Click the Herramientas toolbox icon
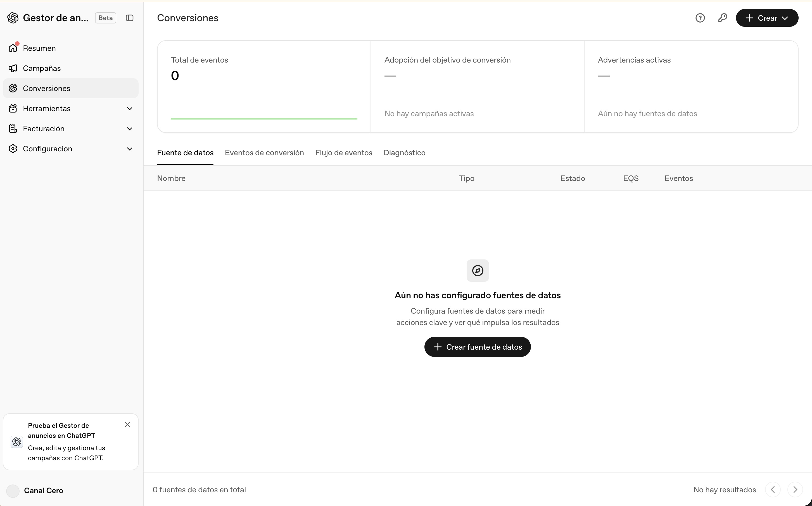Screen dimensions: 812x506 pos(13,108)
